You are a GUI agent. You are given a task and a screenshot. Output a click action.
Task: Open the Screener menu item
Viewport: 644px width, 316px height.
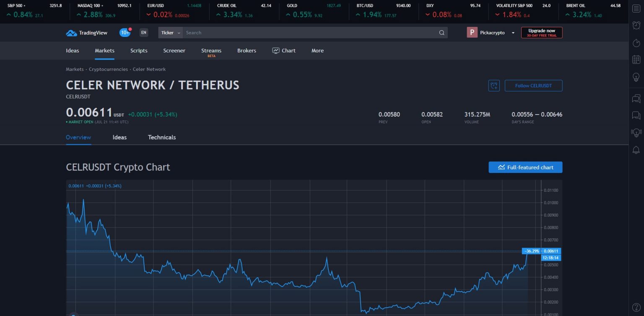point(174,50)
